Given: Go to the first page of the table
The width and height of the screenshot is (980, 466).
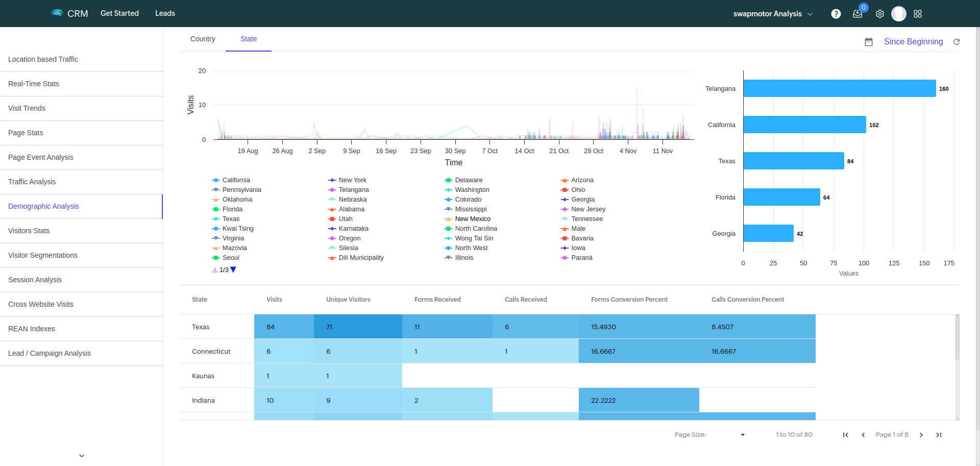Looking at the screenshot, I should (x=846, y=435).
